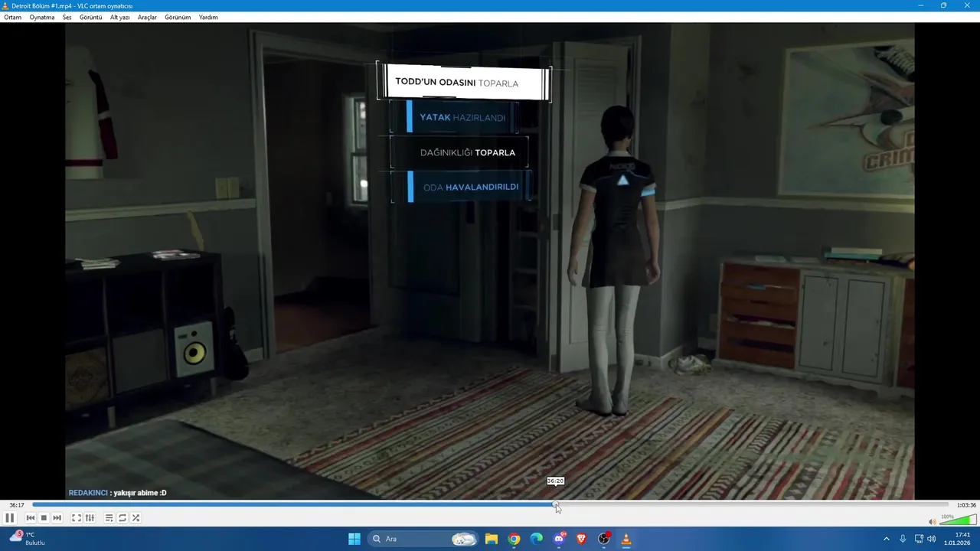980x551 pixels.
Task: Mute audio with speaker icon
Action: pyautogui.click(x=932, y=522)
